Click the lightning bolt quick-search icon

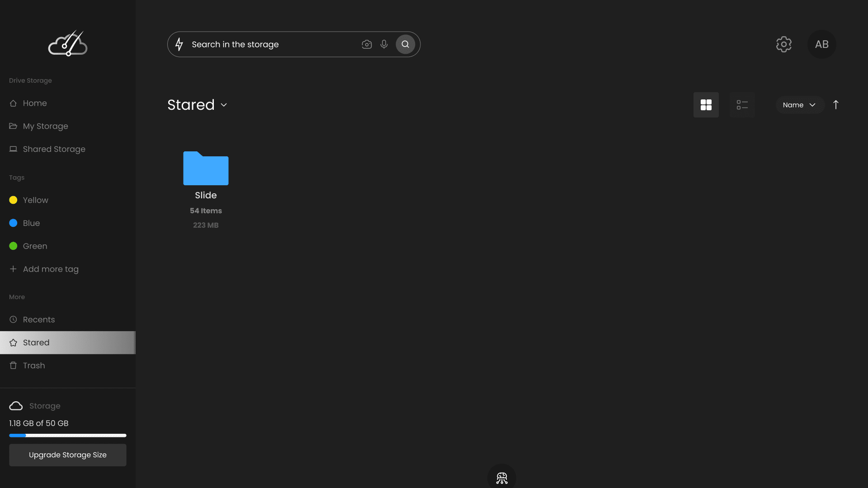(179, 44)
